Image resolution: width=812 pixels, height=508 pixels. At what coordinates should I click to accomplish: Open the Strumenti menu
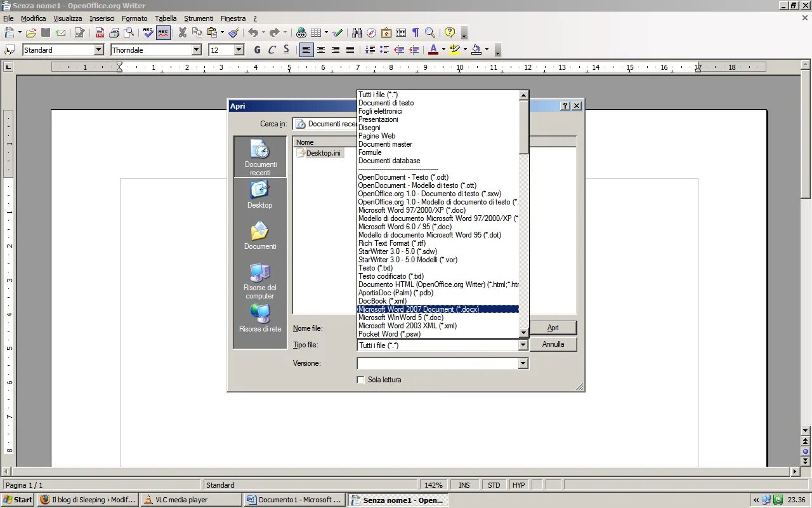[199, 18]
